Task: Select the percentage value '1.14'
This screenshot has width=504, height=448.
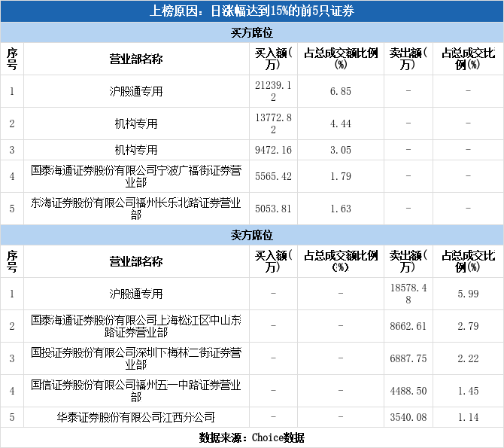Action: 469,417
